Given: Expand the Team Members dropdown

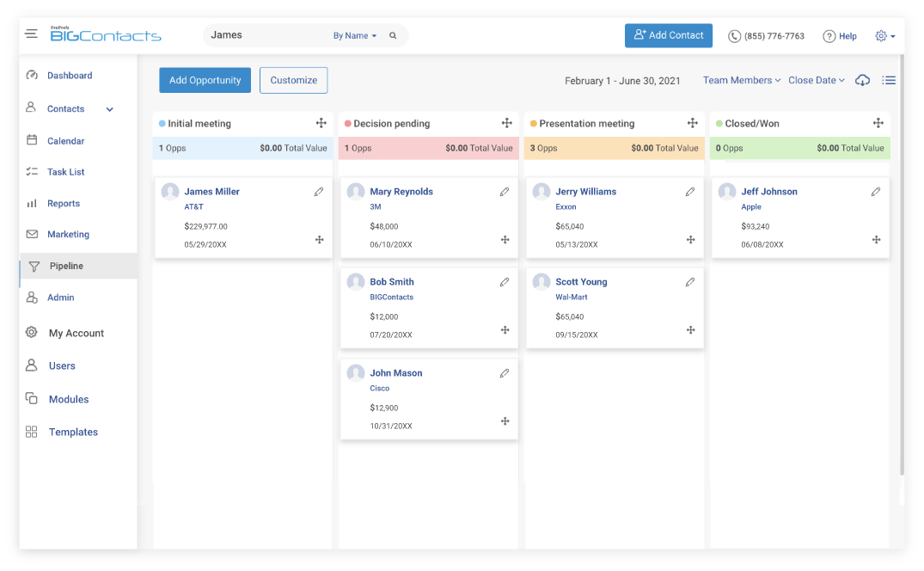Looking at the screenshot, I should pyautogui.click(x=740, y=79).
